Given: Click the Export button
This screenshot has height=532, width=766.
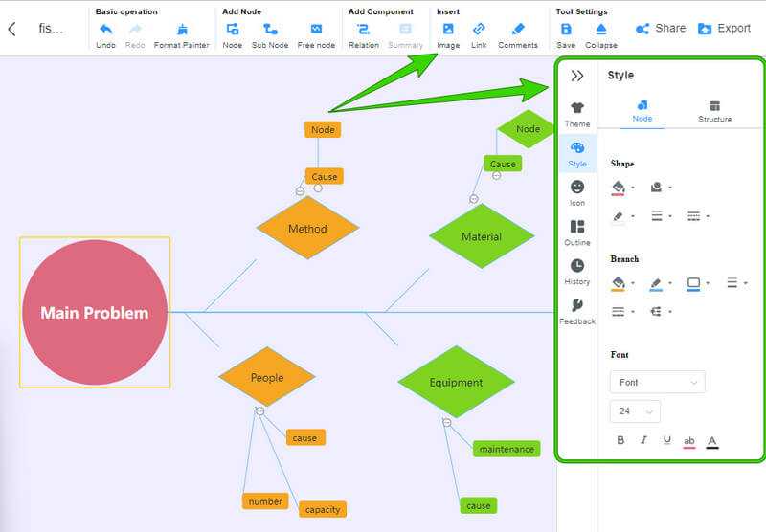Looking at the screenshot, I should click(724, 29).
